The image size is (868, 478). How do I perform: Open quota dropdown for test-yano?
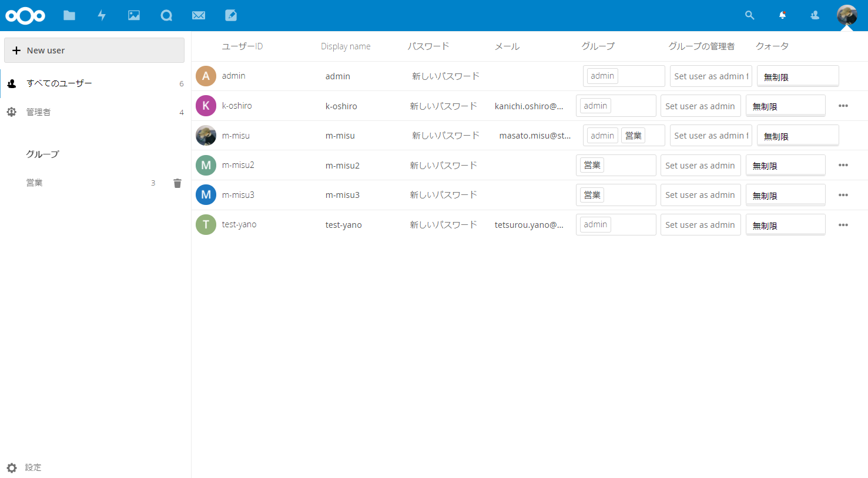pos(785,225)
